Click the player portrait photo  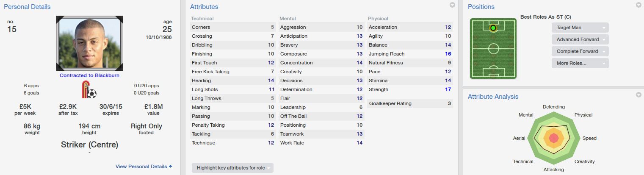click(x=90, y=43)
